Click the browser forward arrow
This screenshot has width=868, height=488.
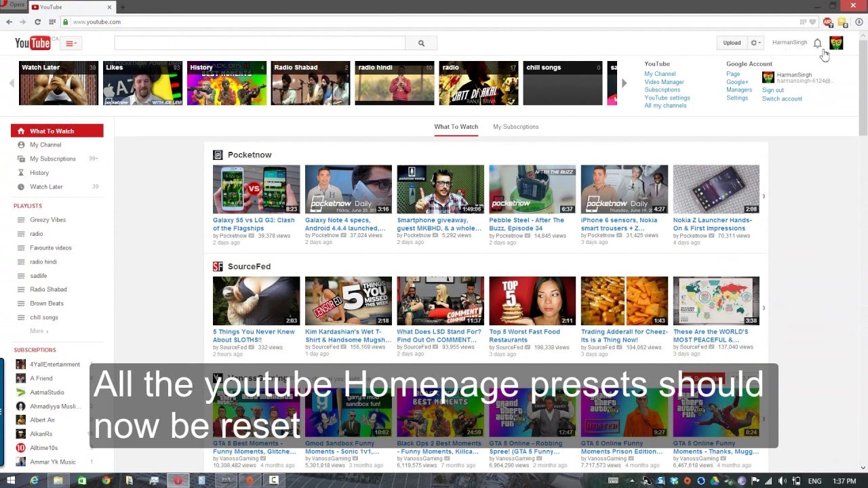22,22
